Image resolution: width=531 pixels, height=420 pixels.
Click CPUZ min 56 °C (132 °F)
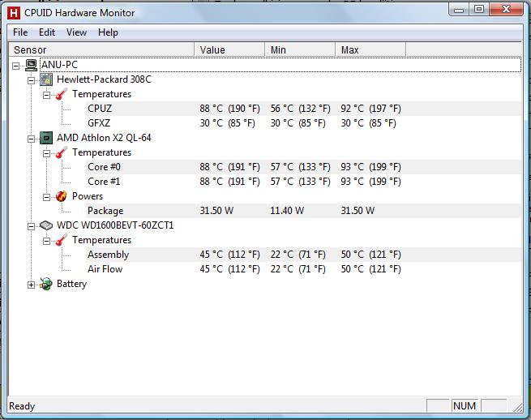tap(301, 109)
